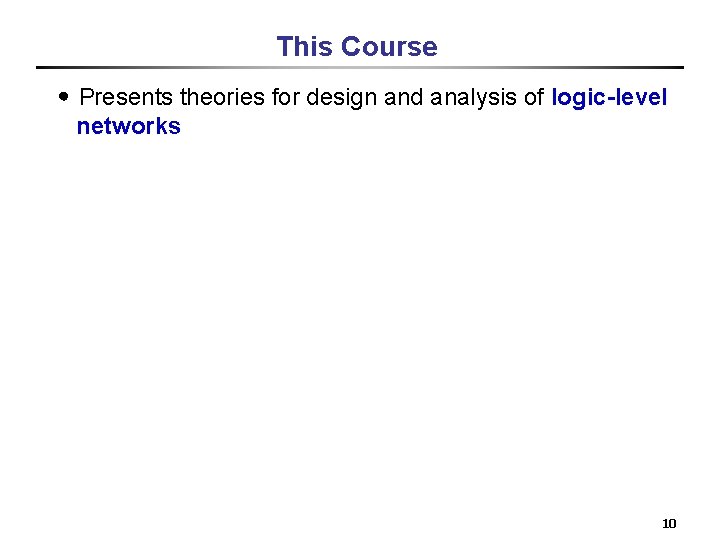Screen dimensions: 720x540
Task: Click the 'level' part of 'logic-level'
Action: coord(641,97)
